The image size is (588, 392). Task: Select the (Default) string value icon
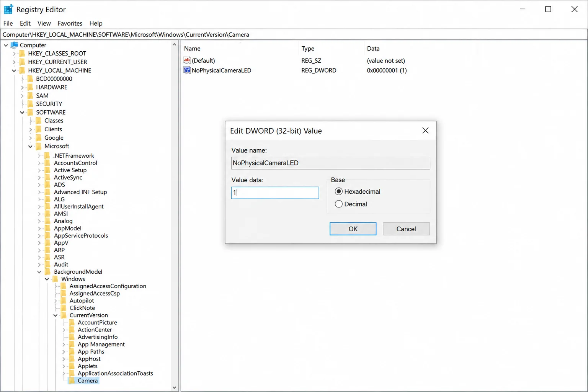[x=187, y=60]
